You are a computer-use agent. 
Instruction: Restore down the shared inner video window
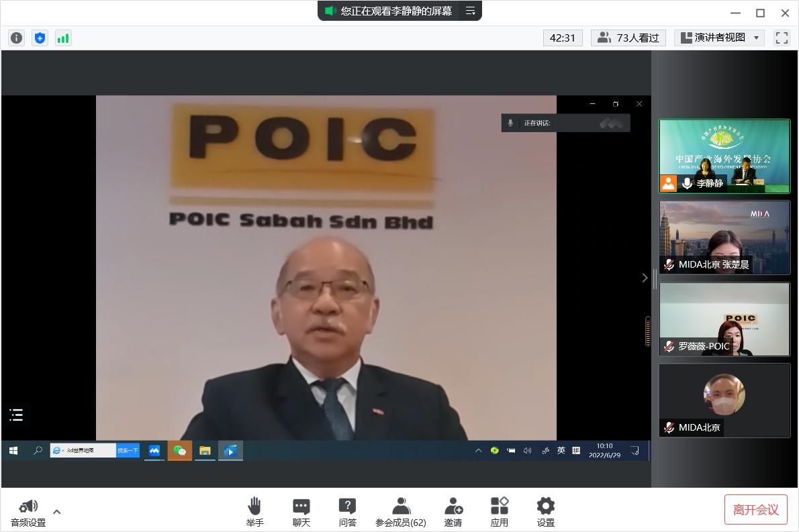pyautogui.click(x=616, y=104)
